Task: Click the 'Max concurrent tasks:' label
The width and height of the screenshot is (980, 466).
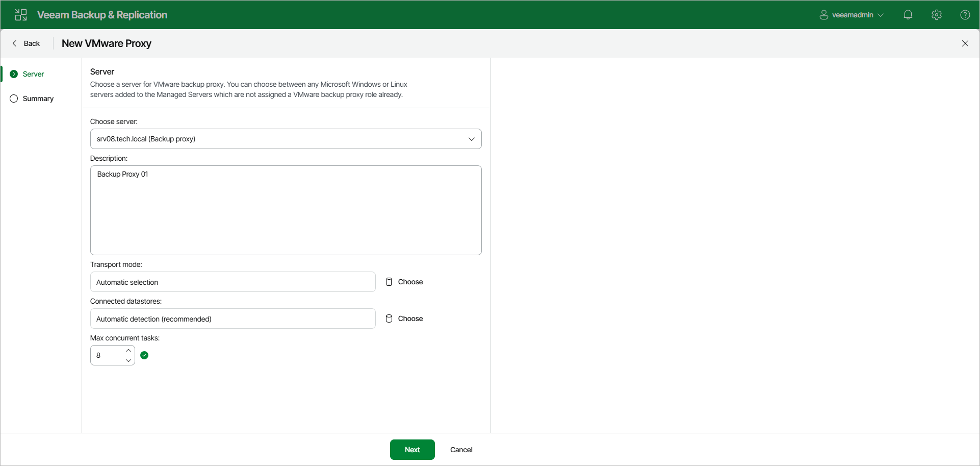Action: click(x=125, y=338)
